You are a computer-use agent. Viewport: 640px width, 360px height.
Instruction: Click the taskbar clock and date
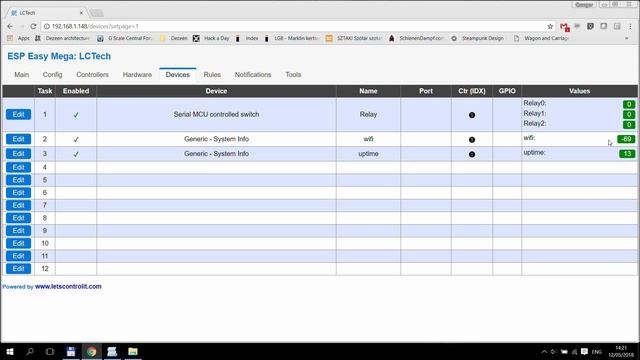[x=621, y=351]
